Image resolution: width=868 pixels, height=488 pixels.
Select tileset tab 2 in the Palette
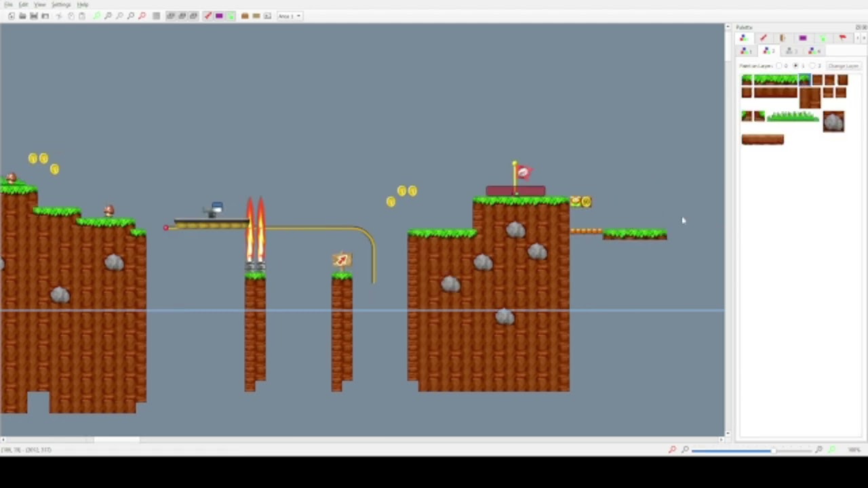click(769, 51)
